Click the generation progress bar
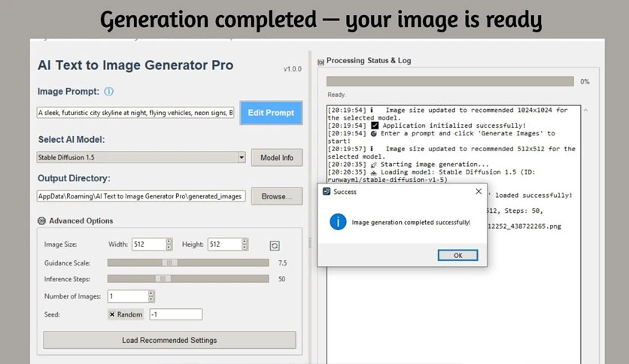629x364 pixels. point(450,81)
